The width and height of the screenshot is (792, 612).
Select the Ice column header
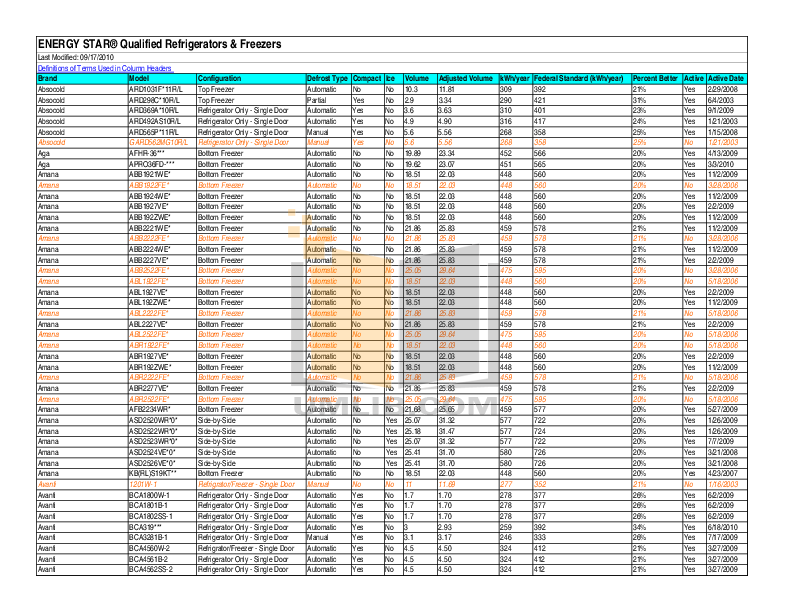click(x=390, y=78)
